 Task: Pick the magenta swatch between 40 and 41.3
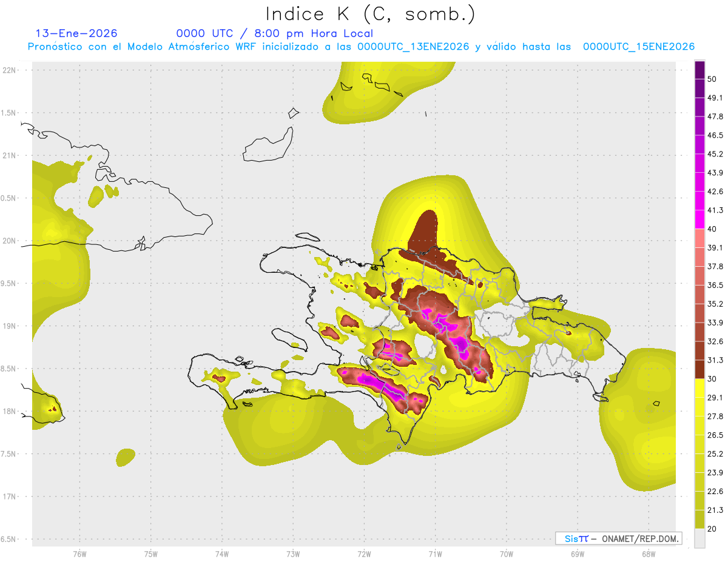699,219
